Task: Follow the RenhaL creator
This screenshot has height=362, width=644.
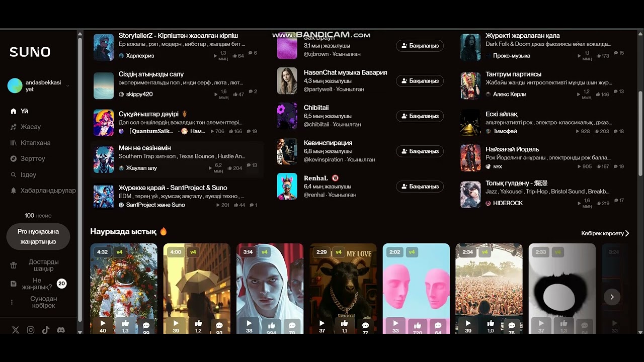Action: pos(420,187)
